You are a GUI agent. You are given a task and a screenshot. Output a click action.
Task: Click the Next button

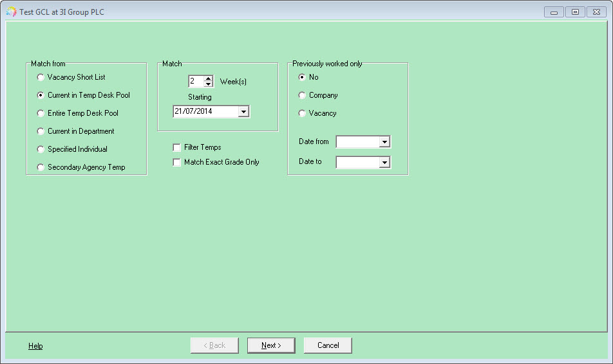click(271, 345)
